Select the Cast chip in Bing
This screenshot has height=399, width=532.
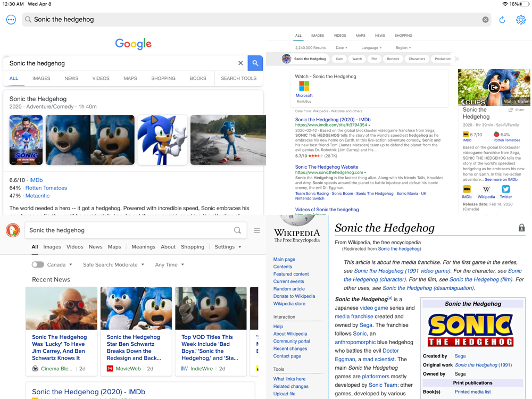tap(339, 59)
